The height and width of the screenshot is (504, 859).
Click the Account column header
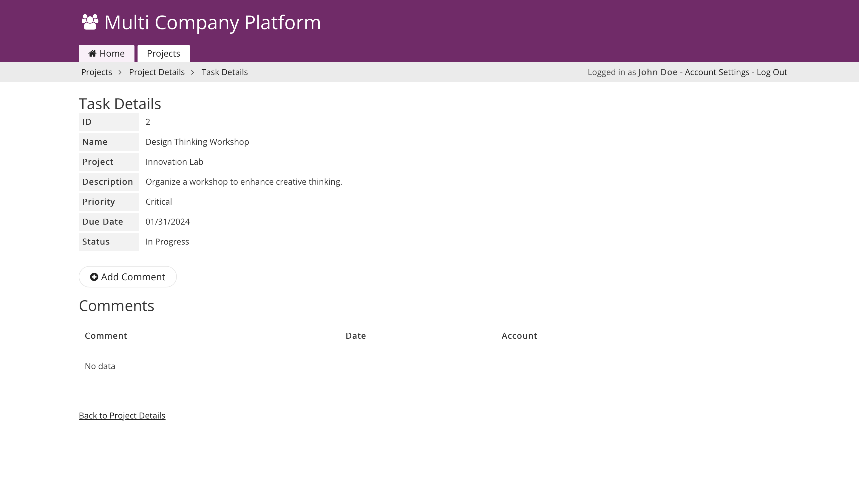(x=519, y=336)
